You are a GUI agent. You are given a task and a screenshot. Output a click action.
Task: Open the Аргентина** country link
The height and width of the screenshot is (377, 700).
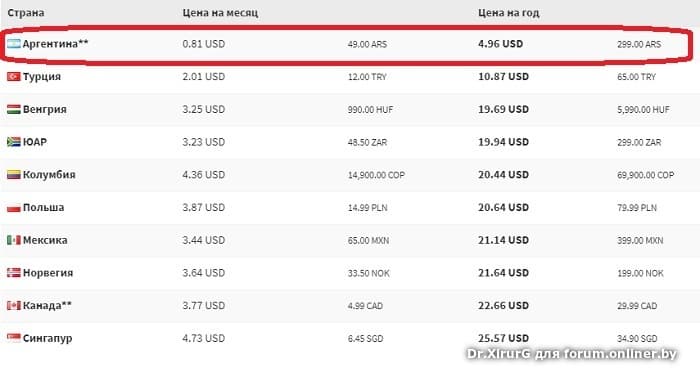coord(55,44)
